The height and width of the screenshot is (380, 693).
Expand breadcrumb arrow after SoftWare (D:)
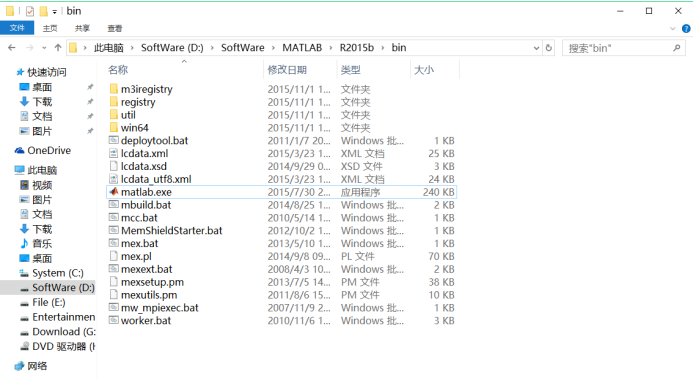(x=212, y=48)
